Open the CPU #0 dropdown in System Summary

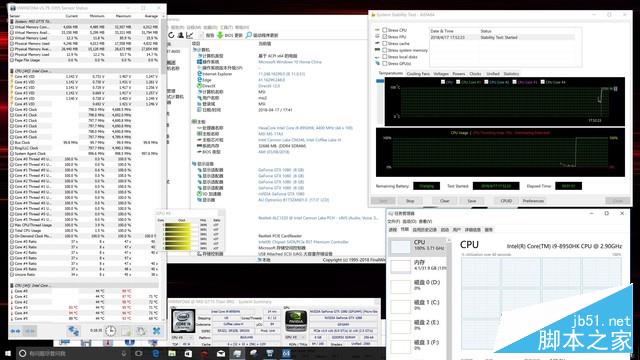tap(183, 338)
